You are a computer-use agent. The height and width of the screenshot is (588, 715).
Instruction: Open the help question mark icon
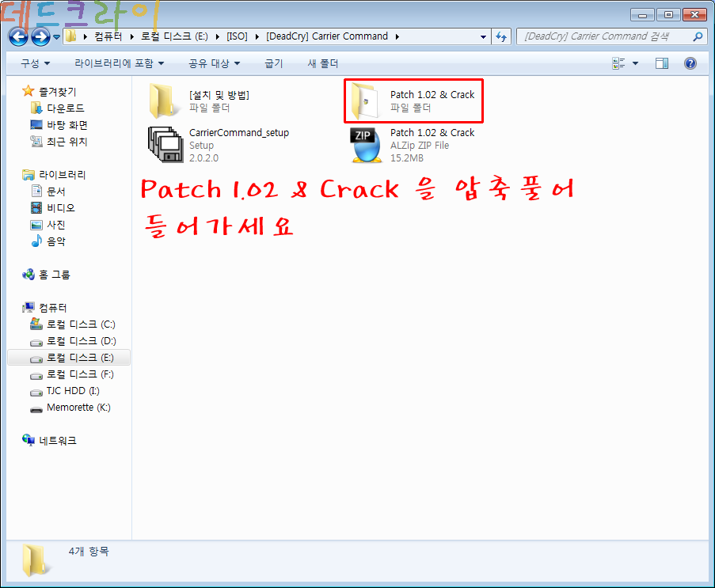(x=690, y=63)
